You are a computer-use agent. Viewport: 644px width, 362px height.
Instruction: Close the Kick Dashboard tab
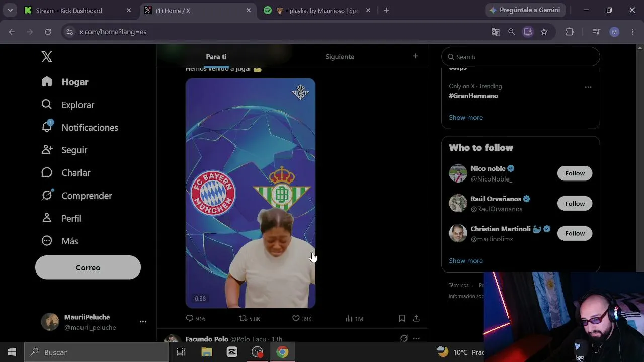[x=129, y=10]
